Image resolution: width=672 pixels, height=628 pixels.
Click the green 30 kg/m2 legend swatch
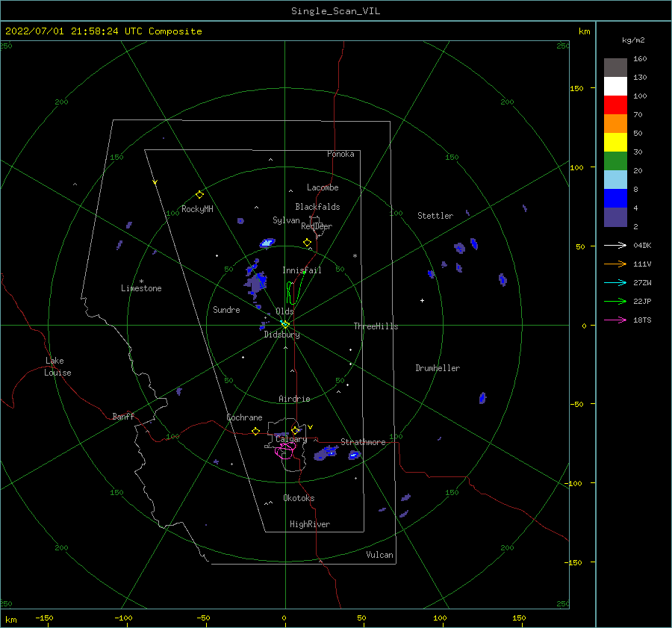[615, 161]
